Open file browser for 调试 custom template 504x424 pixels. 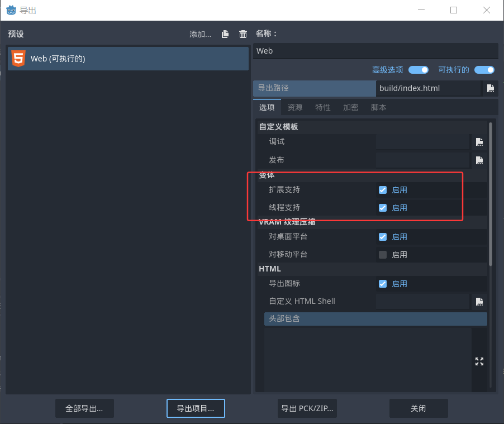click(479, 142)
